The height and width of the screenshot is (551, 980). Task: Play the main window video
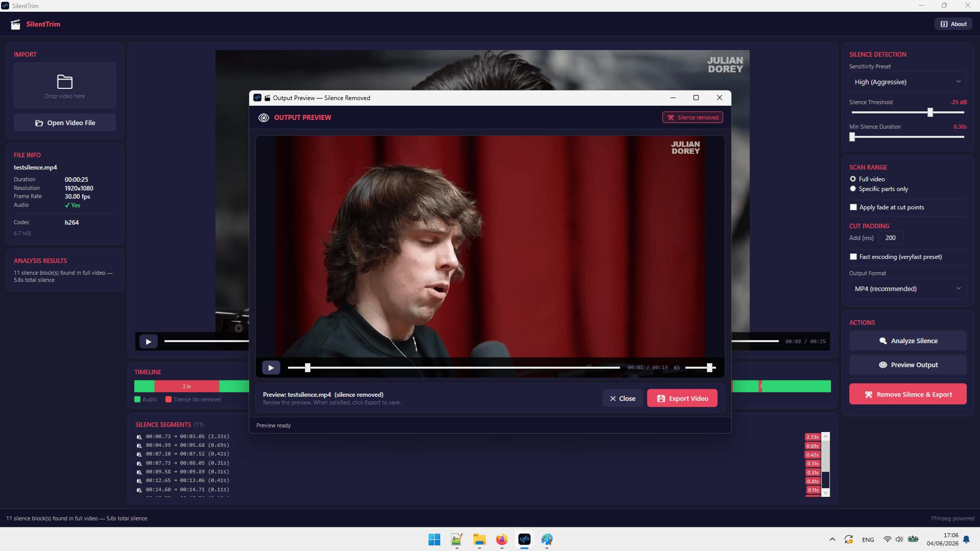[x=149, y=342]
